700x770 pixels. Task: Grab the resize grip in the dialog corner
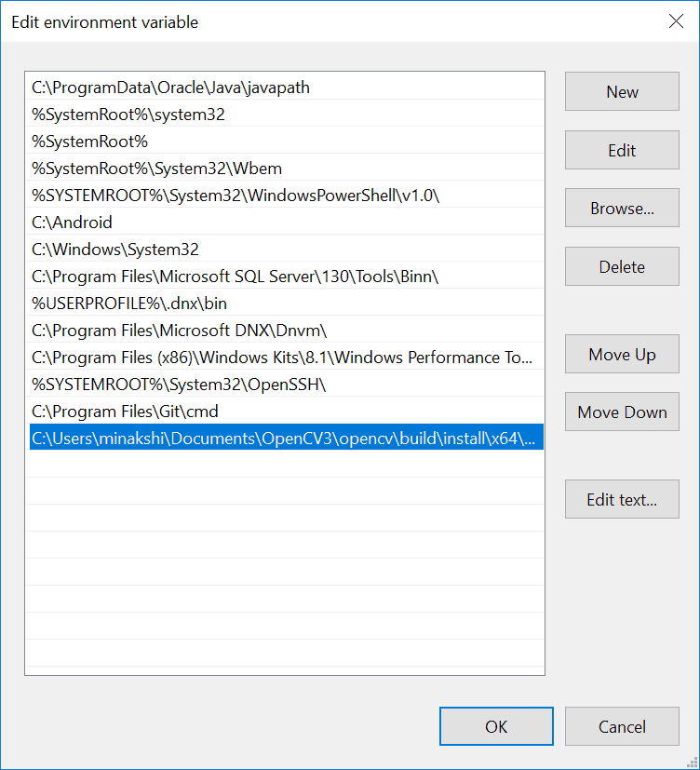[692, 762]
